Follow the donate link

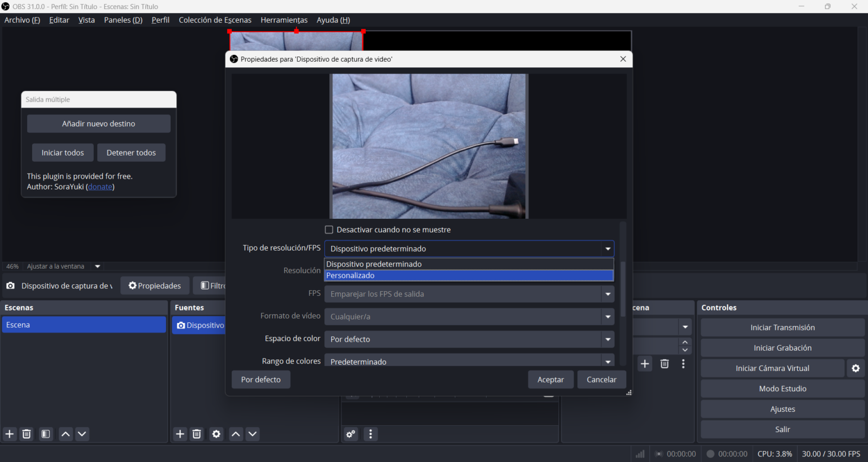[x=100, y=187]
